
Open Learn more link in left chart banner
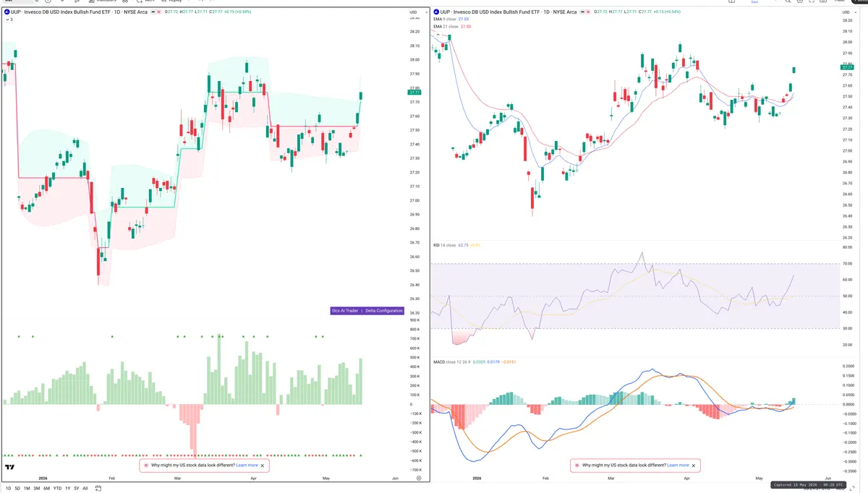coord(247,466)
